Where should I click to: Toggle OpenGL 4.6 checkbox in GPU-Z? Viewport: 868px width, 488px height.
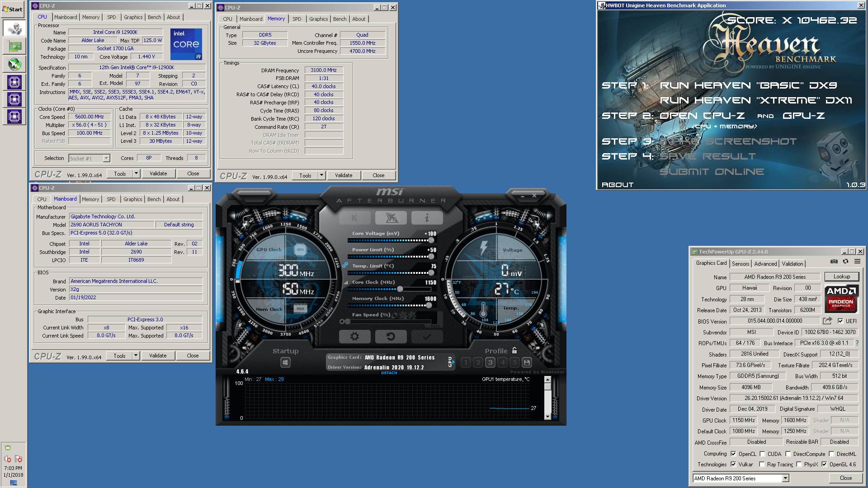pos(824,464)
